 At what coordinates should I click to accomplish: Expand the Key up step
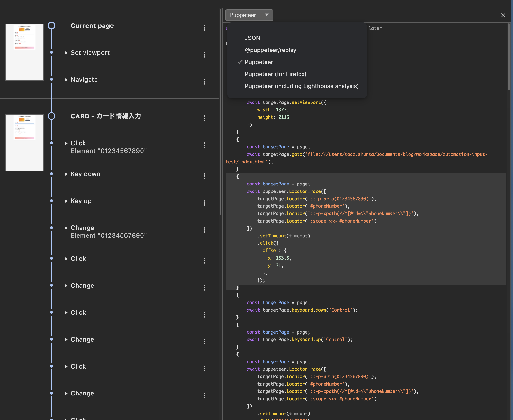click(66, 201)
